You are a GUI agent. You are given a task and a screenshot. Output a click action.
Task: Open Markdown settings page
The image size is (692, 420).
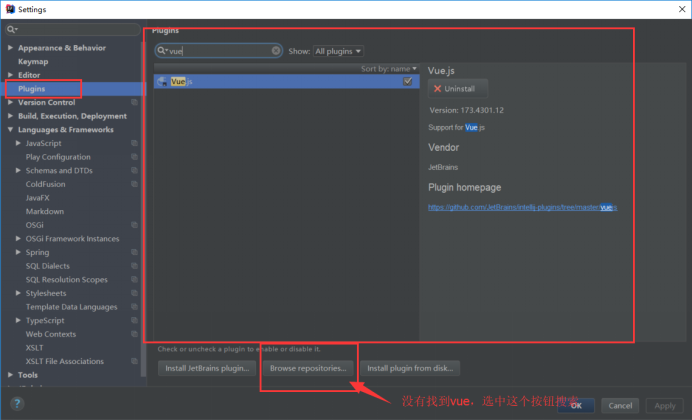coord(45,211)
